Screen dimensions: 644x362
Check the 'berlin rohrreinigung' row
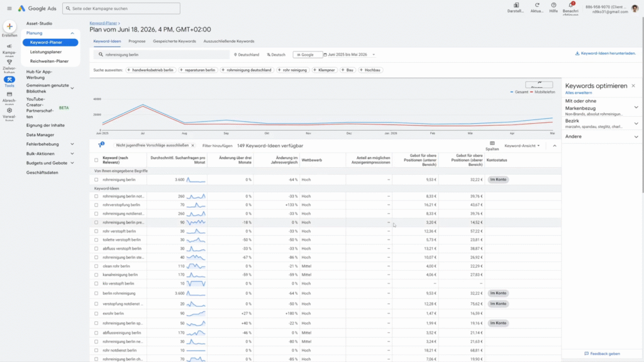pos(96,293)
